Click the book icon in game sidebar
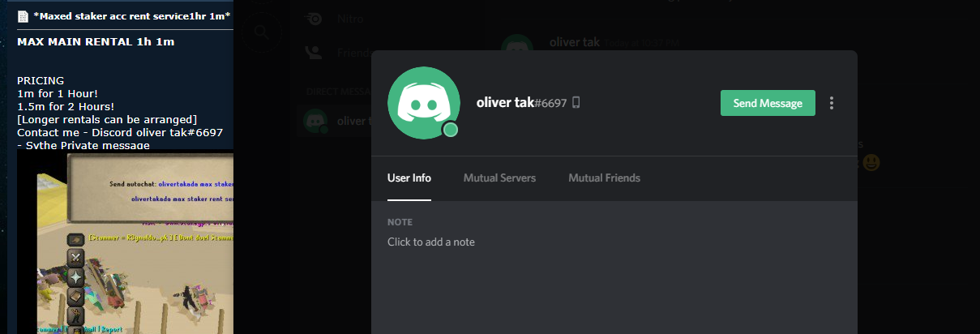Screen dimensions: 980x334 point(75,296)
